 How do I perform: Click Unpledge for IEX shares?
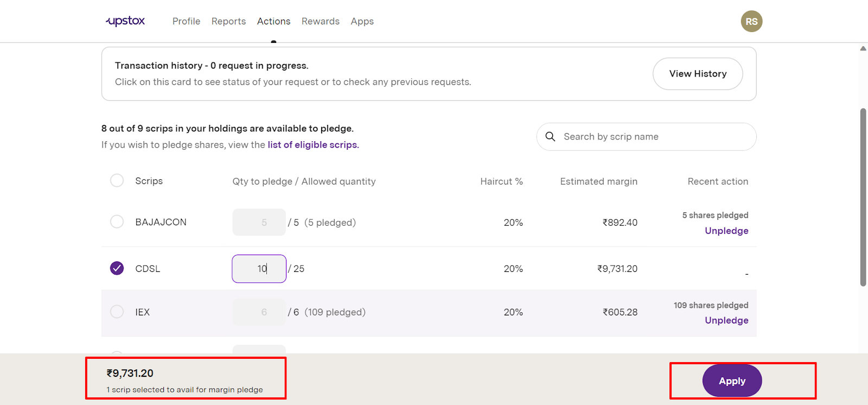click(x=726, y=320)
